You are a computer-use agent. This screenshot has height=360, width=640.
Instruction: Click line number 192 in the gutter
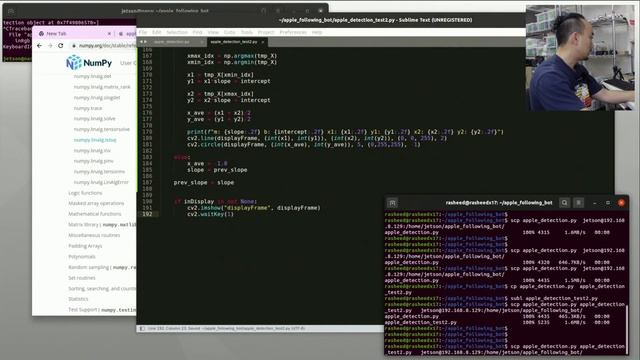147,214
